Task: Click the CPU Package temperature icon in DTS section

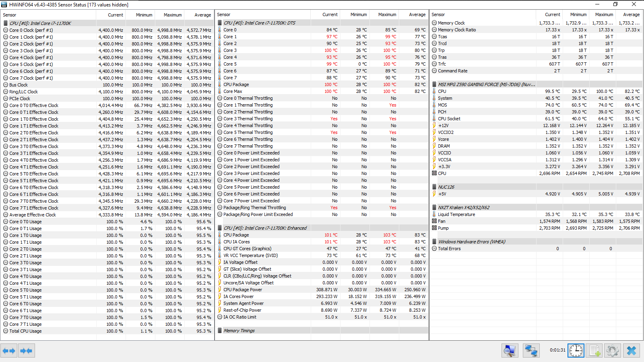Action: [220, 84]
